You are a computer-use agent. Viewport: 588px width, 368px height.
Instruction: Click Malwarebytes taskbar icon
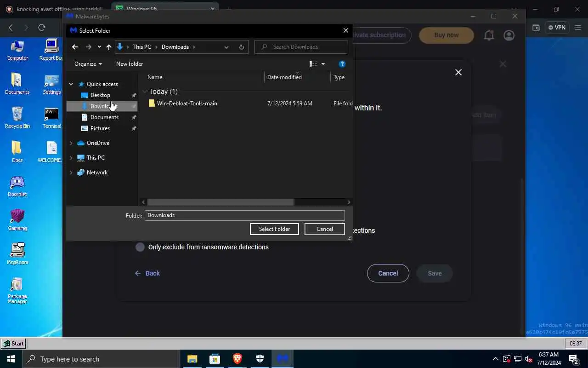(x=282, y=359)
